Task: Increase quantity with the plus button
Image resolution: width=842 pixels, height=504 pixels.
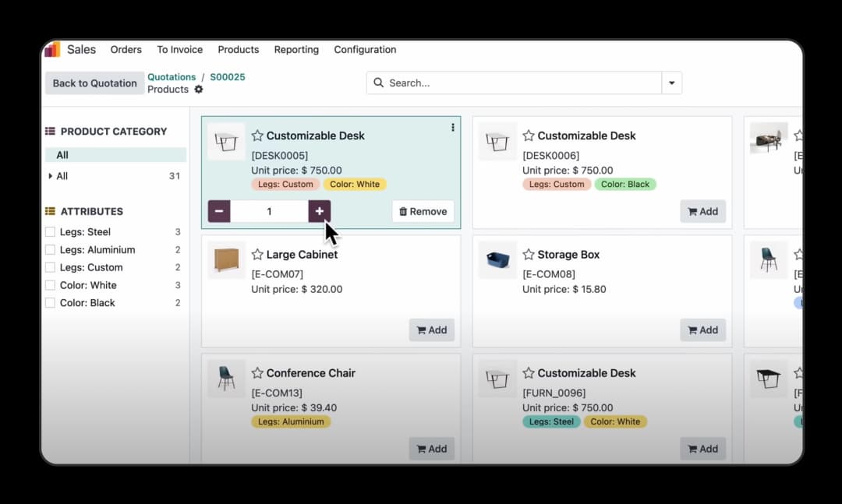Action: [319, 211]
